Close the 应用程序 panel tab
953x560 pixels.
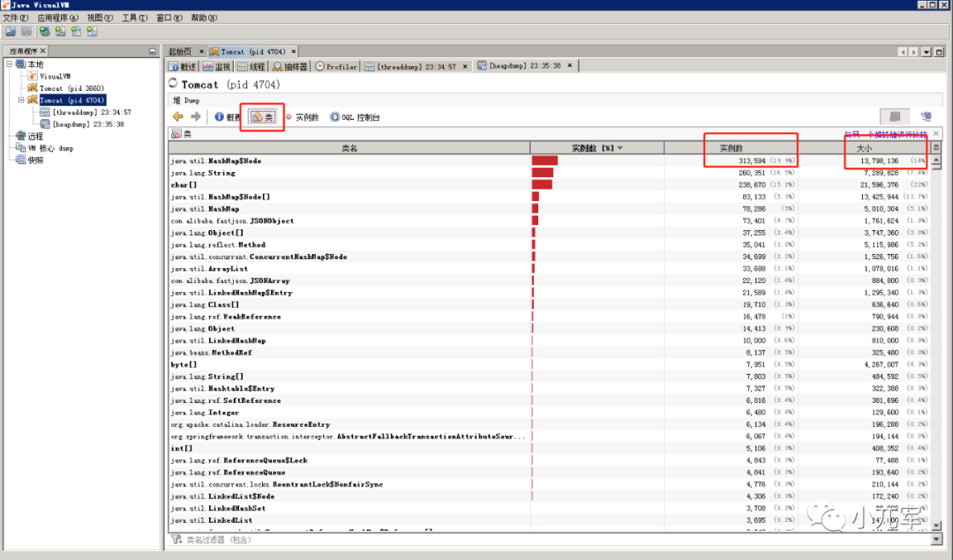(42, 51)
